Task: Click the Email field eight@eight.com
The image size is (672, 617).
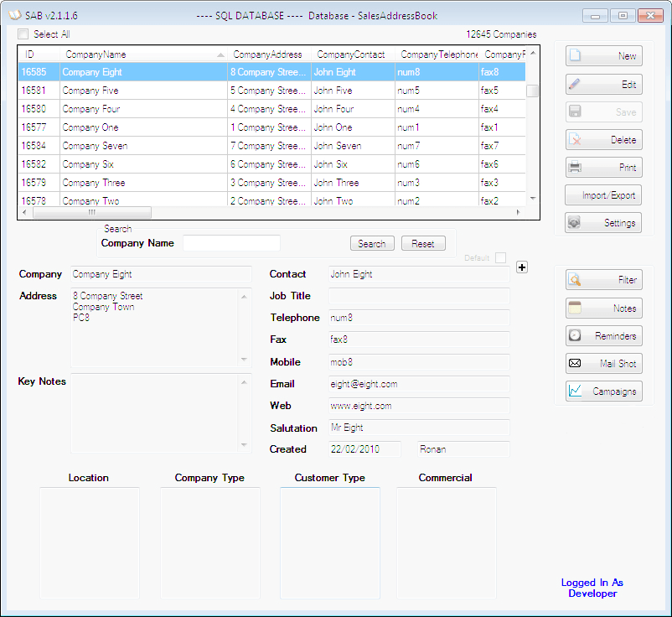Action: (419, 384)
